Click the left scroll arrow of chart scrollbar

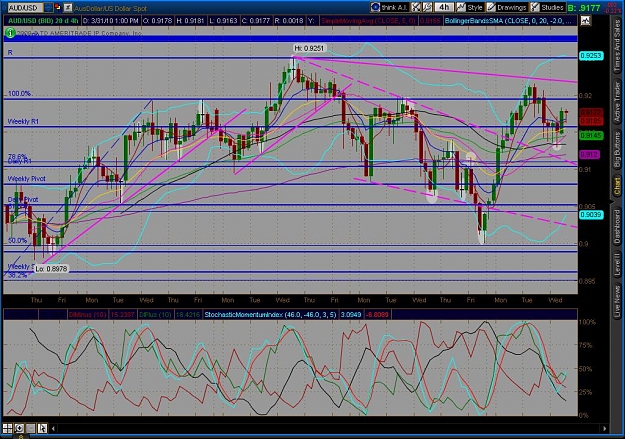tap(53, 429)
